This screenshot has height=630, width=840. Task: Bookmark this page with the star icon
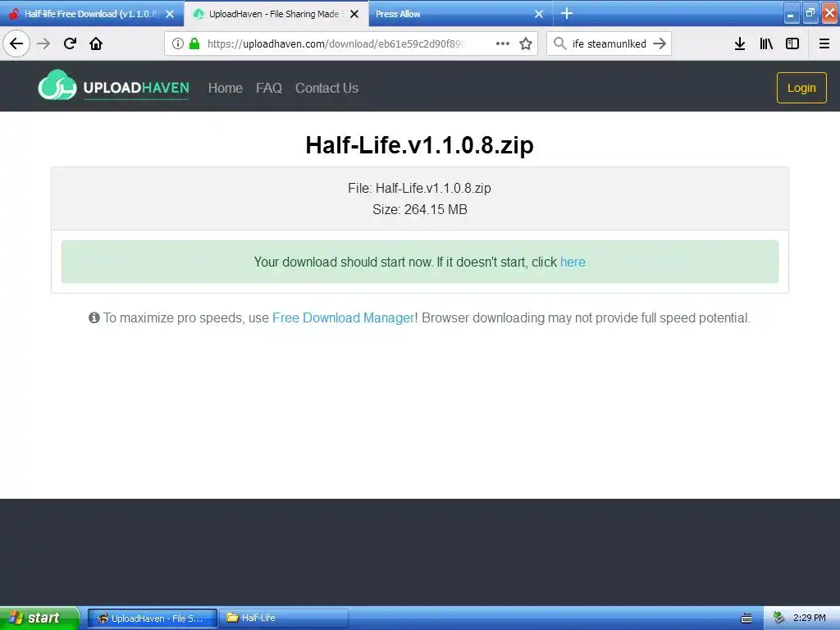point(526,43)
